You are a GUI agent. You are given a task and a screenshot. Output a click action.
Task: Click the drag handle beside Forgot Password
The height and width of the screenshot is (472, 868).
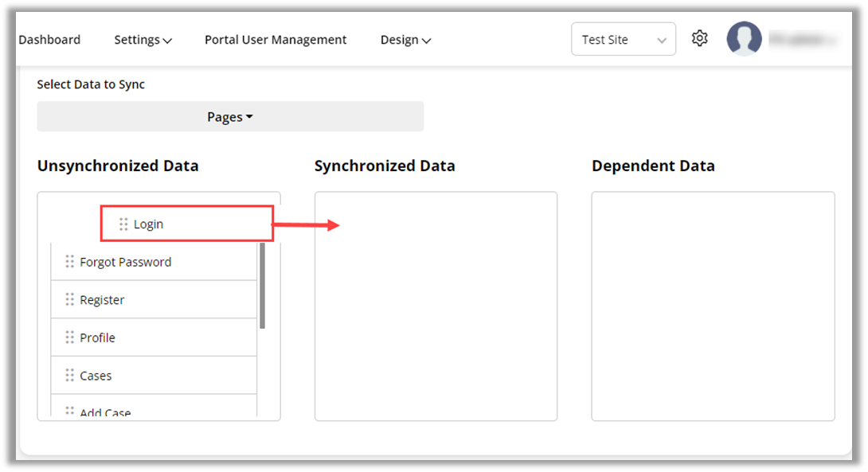[69, 262]
